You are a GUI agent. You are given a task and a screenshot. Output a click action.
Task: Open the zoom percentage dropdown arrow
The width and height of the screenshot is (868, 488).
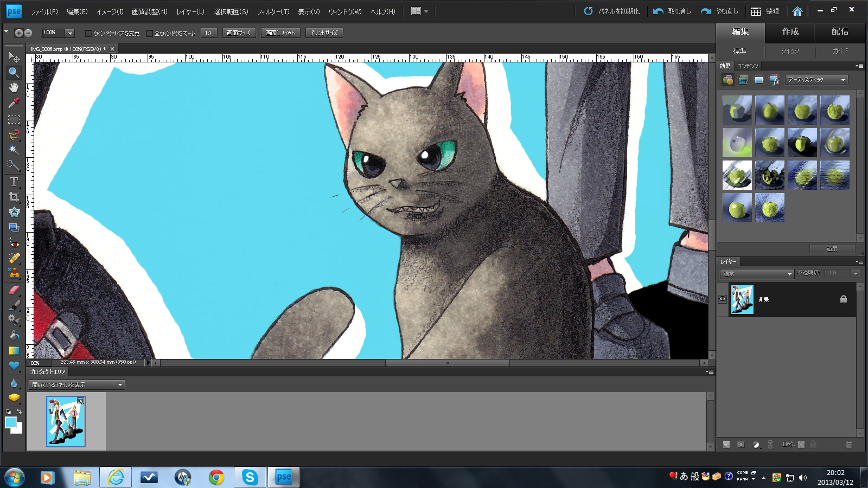70,33
